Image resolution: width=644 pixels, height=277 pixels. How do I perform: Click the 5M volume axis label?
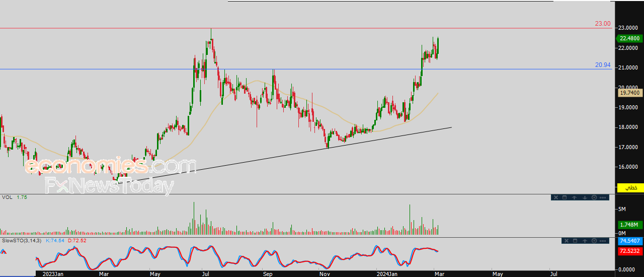pos(622,209)
